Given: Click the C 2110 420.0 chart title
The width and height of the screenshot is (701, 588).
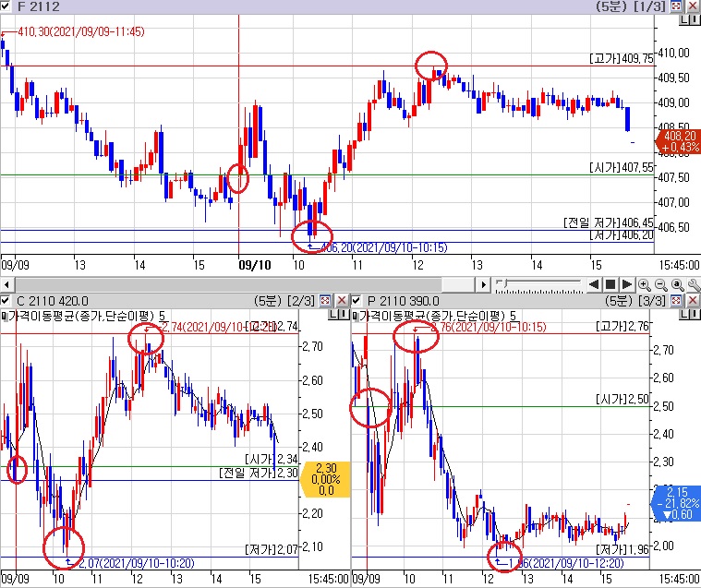Looking at the screenshot, I should point(53,301).
